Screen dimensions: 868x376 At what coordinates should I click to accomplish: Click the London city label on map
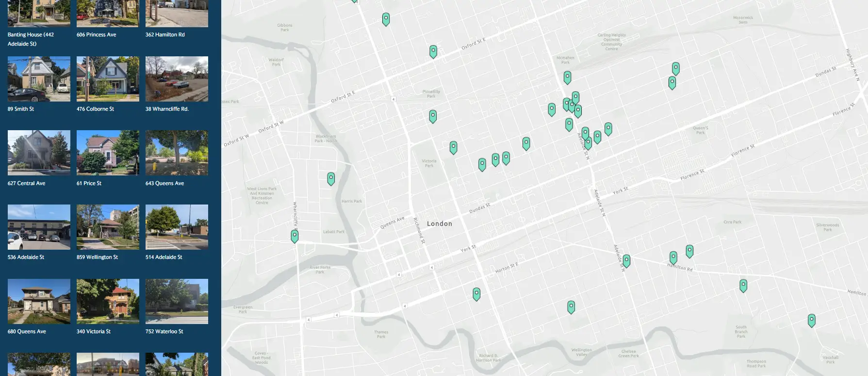click(440, 223)
